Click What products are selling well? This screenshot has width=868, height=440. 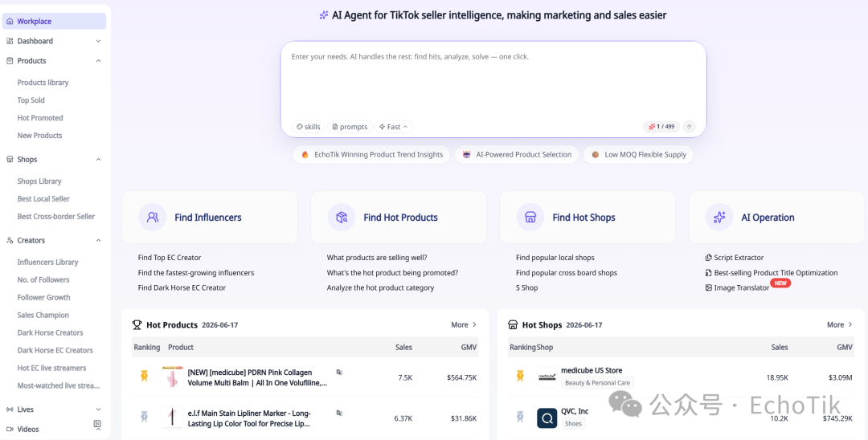(x=377, y=258)
